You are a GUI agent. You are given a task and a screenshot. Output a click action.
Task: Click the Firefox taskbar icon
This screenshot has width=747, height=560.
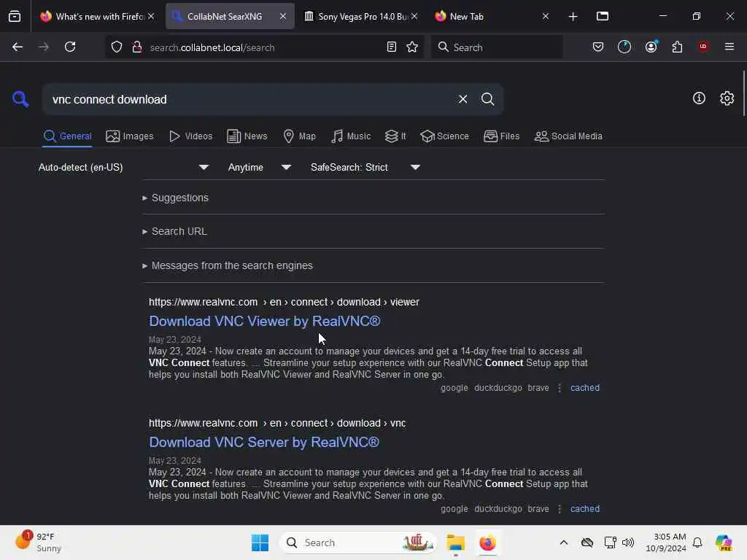pyautogui.click(x=487, y=542)
